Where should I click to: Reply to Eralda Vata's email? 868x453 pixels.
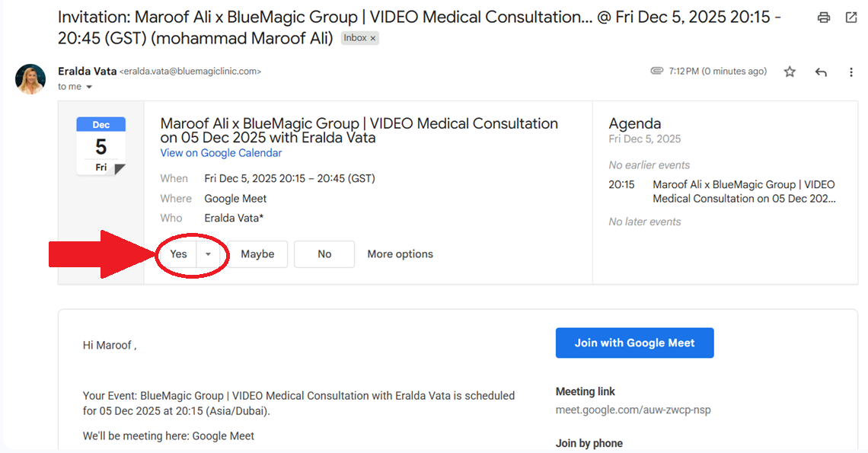click(x=821, y=72)
